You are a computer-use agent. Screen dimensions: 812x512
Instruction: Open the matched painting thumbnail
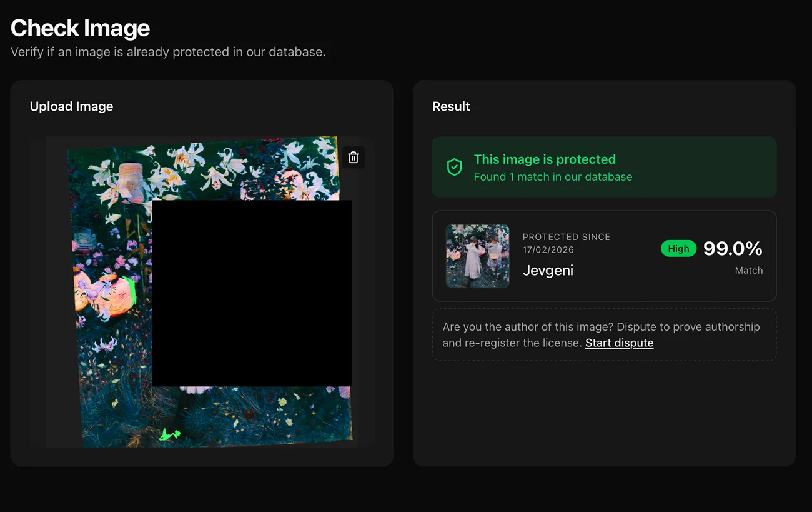[x=478, y=256]
